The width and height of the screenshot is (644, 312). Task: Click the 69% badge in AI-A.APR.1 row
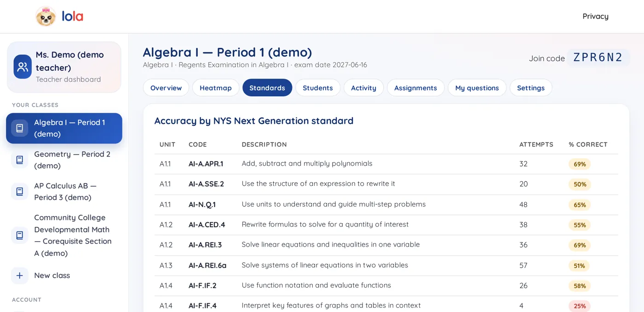pyautogui.click(x=580, y=164)
